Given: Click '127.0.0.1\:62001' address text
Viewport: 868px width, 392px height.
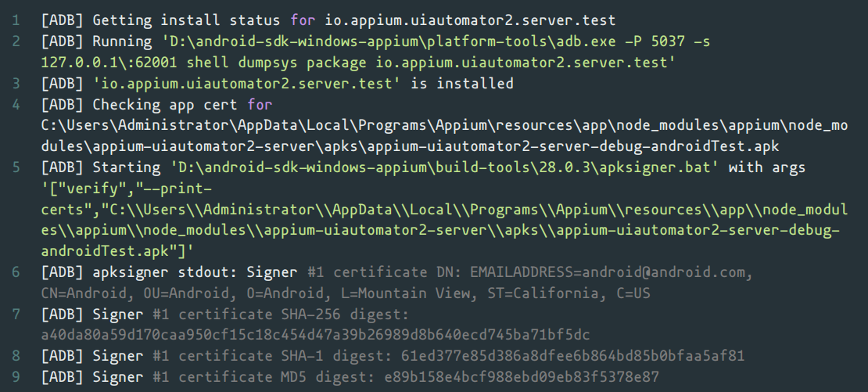Looking at the screenshot, I should click(109, 63).
